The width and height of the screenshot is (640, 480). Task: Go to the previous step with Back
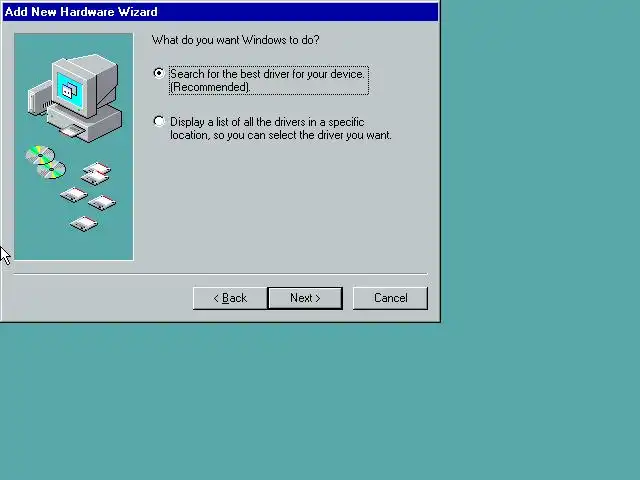tap(230, 298)
